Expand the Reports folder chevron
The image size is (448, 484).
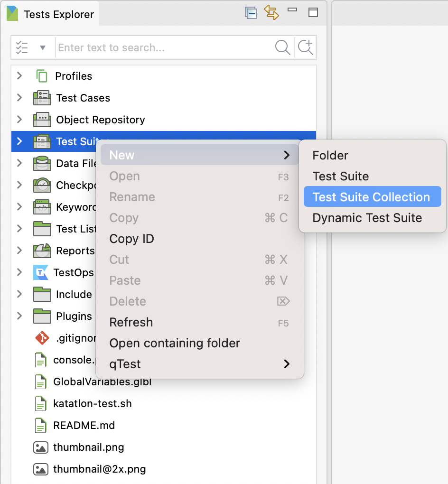tap(19, 251)
